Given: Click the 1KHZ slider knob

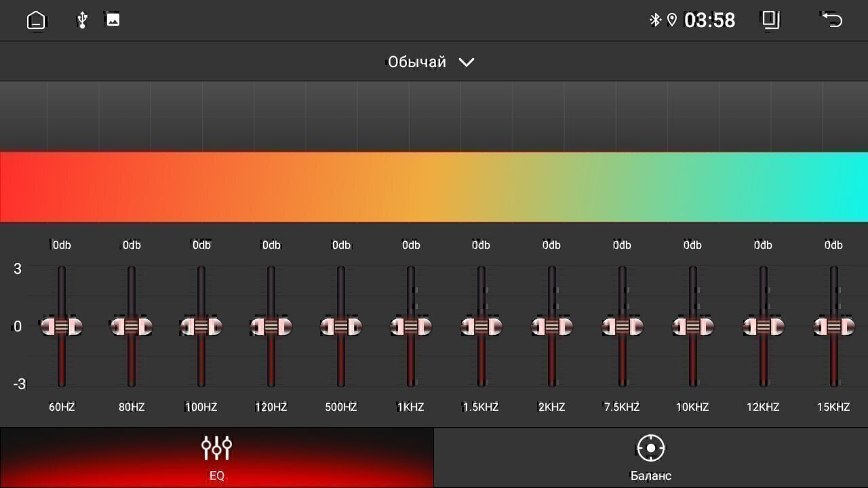Looking at the screenshot, I should (x=411, y=327).
